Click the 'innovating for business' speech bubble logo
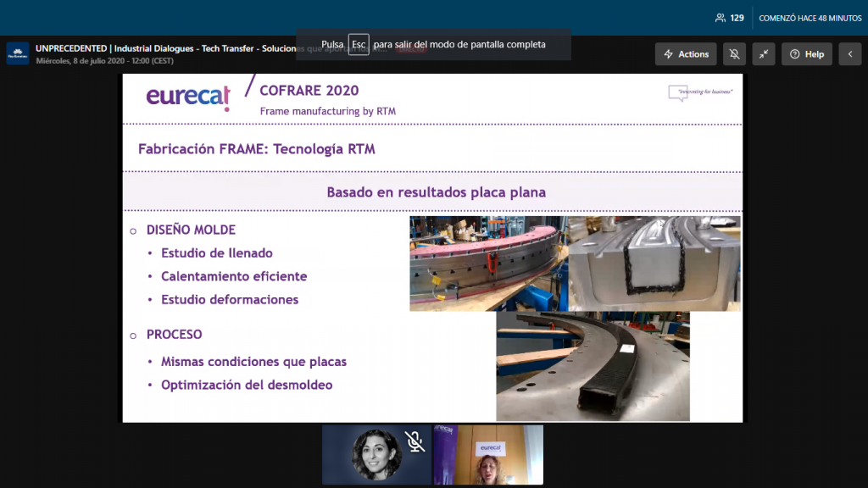 point(700,92)
